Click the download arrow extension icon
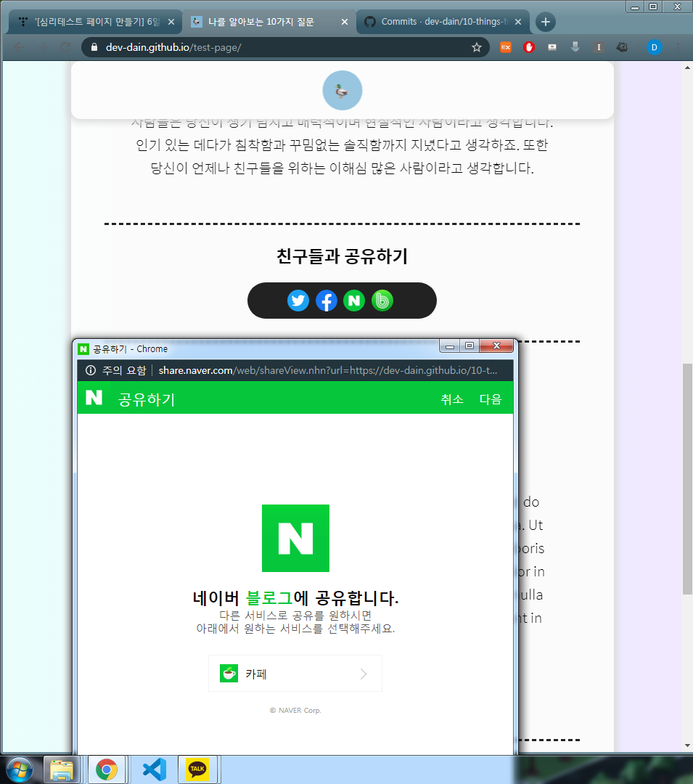The height and width of the screenshot is (784, 693). tap(575, 47)
